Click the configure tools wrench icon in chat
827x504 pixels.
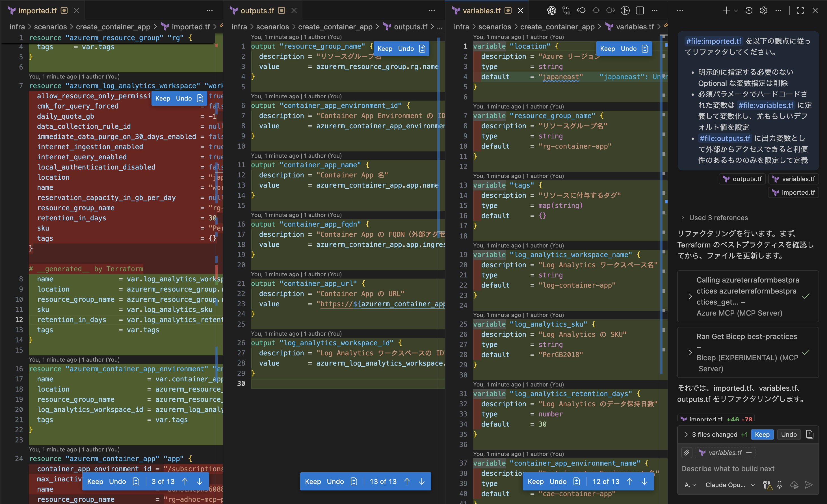(x=767, y=485)
